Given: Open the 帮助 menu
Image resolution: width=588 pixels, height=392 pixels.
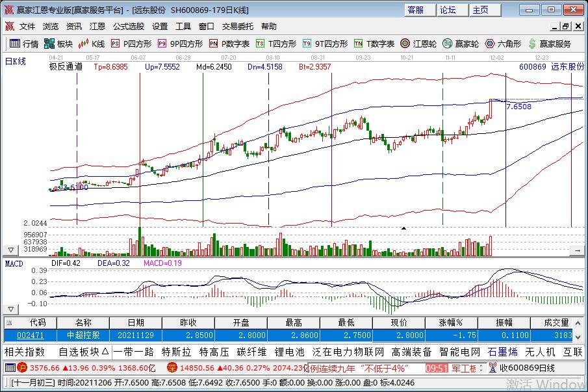Looking at the screenshot, I should tap(269, 26).
